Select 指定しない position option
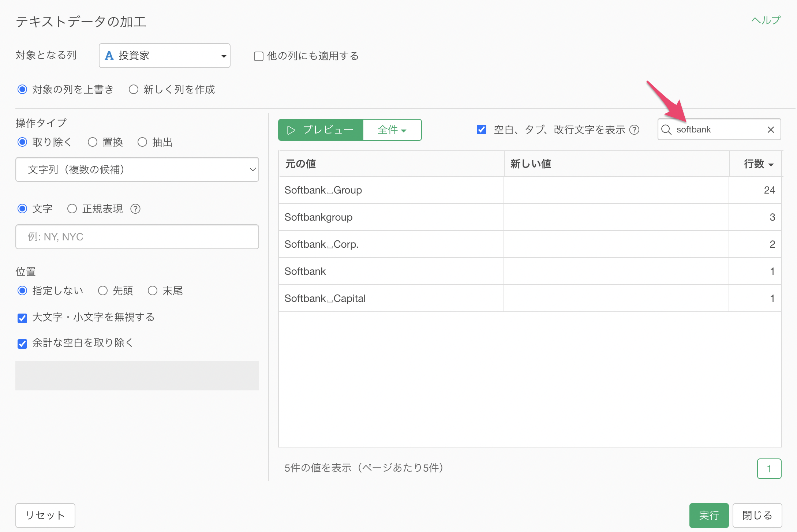 click(22, 291)
